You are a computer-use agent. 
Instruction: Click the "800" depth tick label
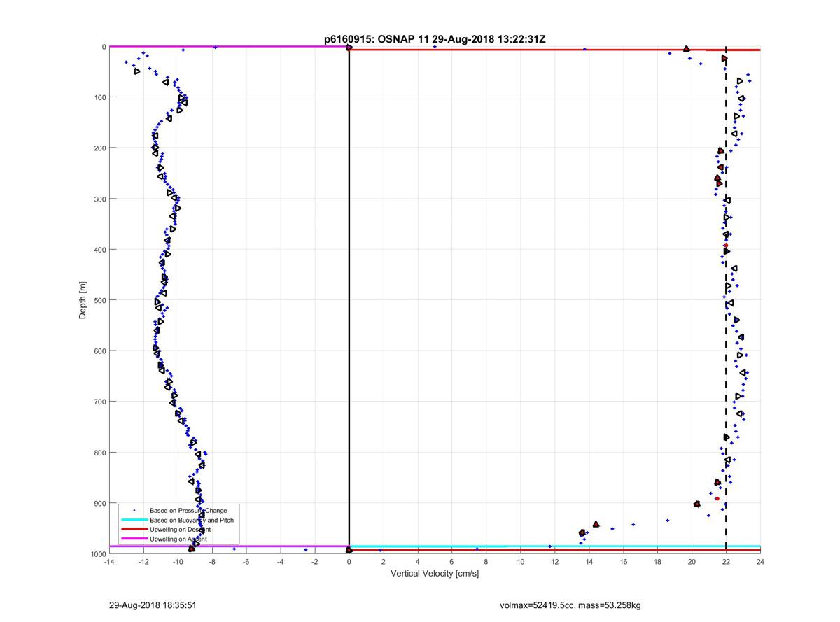point(99,453)
